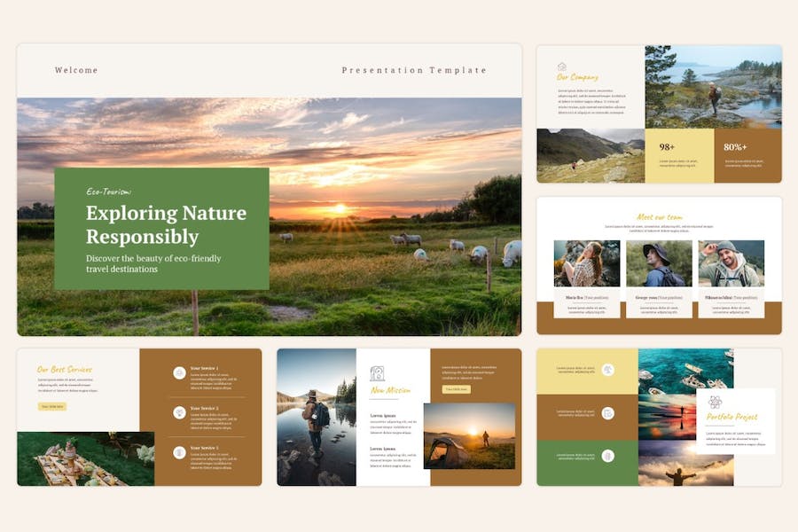Click the eco-friendly travel destinations tagline
Viewport: 798px width, 532px height.
(x=153, y=263)
